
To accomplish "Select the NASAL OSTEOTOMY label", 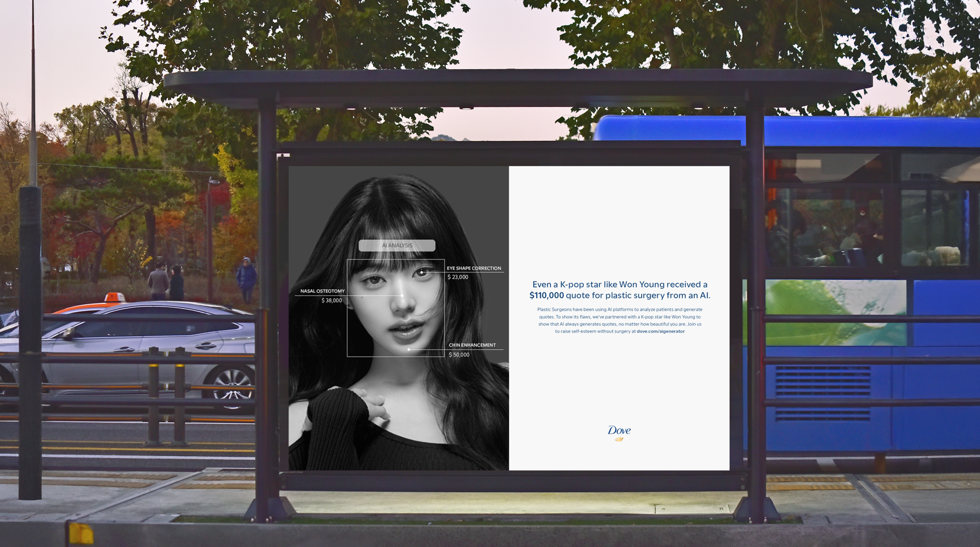I will point(323,291).
